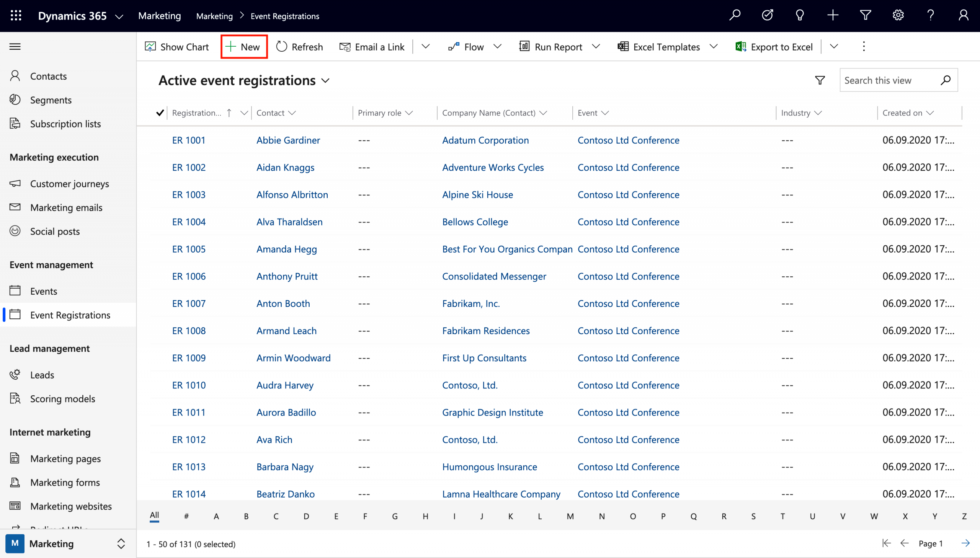This screenshot has width=980, height=558.
Task: Click the New record button
Action: [x=244, y=47]
